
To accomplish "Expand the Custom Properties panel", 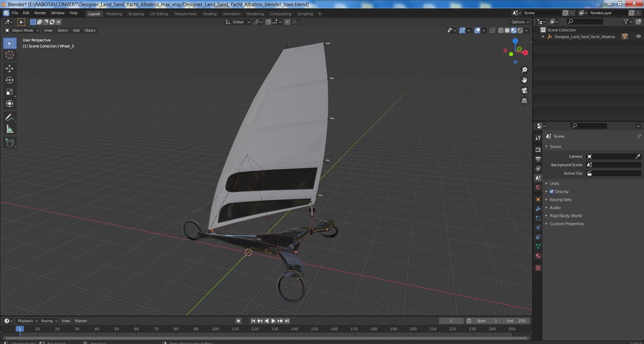I will 567,224.
